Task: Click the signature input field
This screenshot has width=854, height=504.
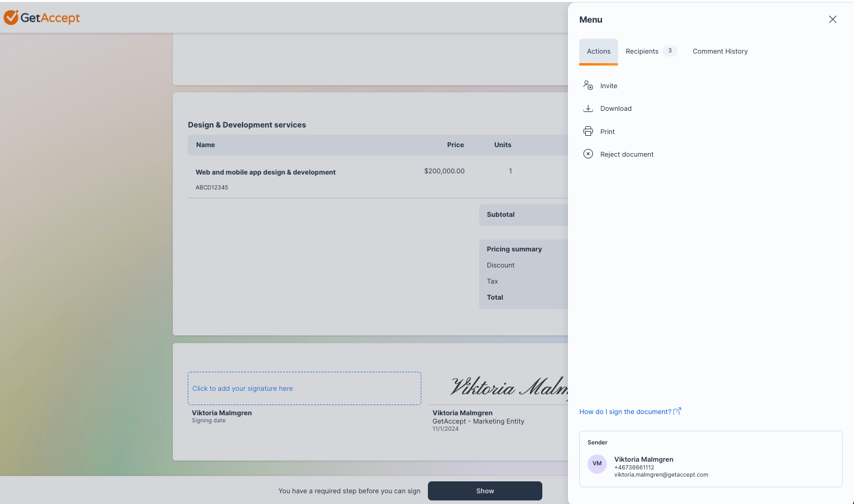Action: [x=304, y=388]
